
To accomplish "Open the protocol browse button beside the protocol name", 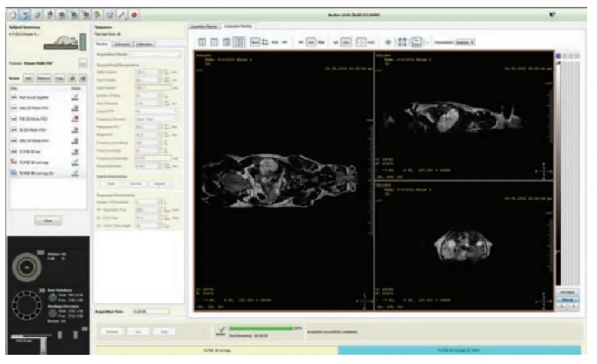I will [83, 63].
